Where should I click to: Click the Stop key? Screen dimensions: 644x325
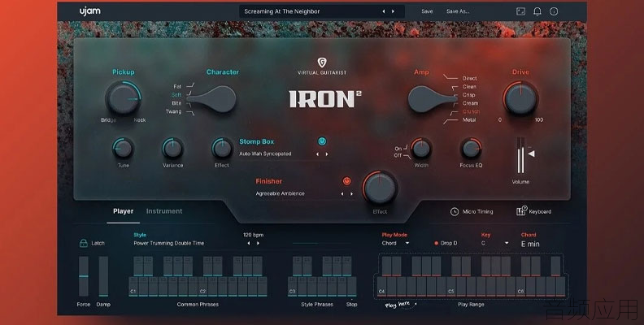pyautogui.click(x=352, y=287)
